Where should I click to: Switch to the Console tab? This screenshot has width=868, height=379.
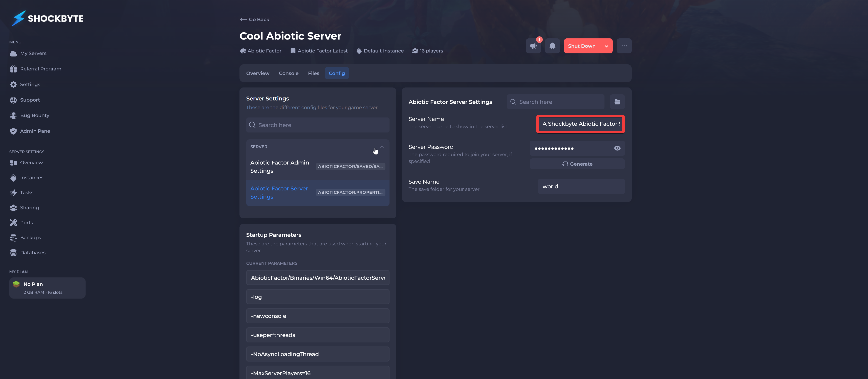tap(289, 73)
